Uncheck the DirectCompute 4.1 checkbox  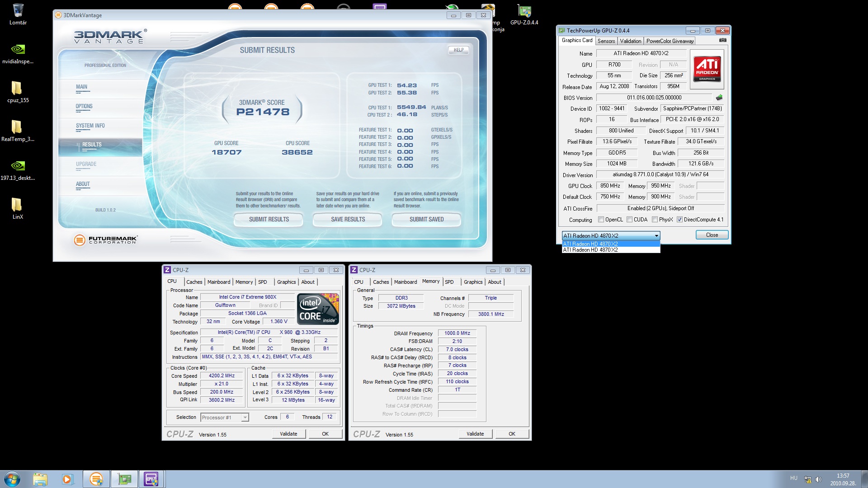pos(679,220)
